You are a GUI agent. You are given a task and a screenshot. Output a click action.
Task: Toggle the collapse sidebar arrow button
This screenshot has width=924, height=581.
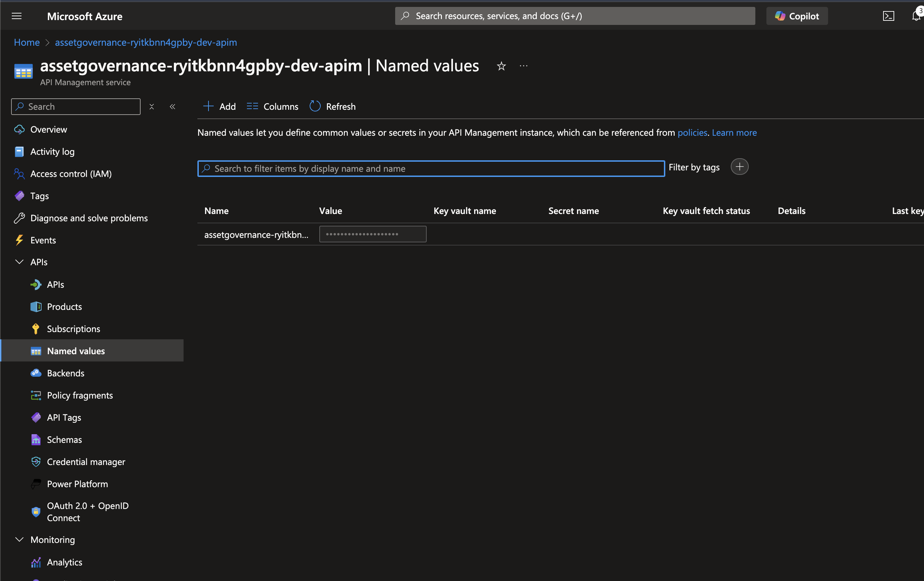coord(172,106)
